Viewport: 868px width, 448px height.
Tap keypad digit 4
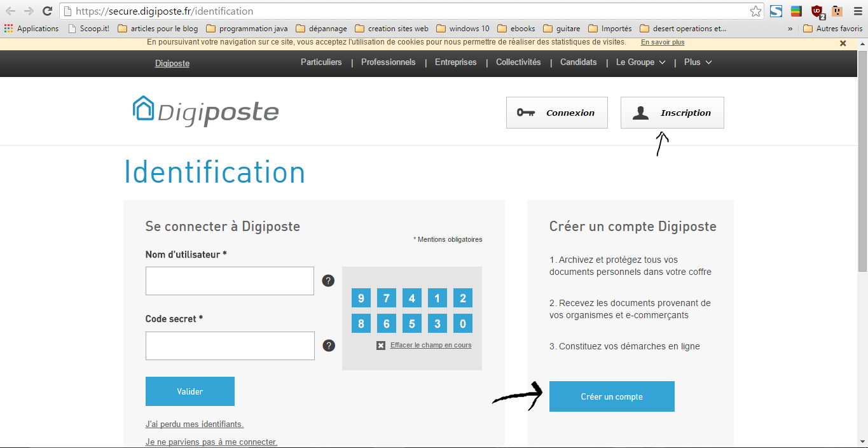(x=412, y=298)
